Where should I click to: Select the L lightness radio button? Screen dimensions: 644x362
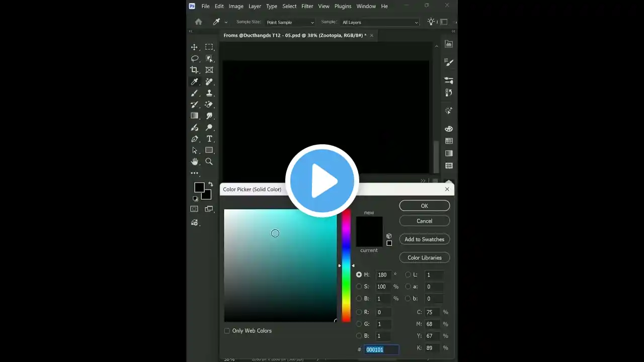[408, 275]
